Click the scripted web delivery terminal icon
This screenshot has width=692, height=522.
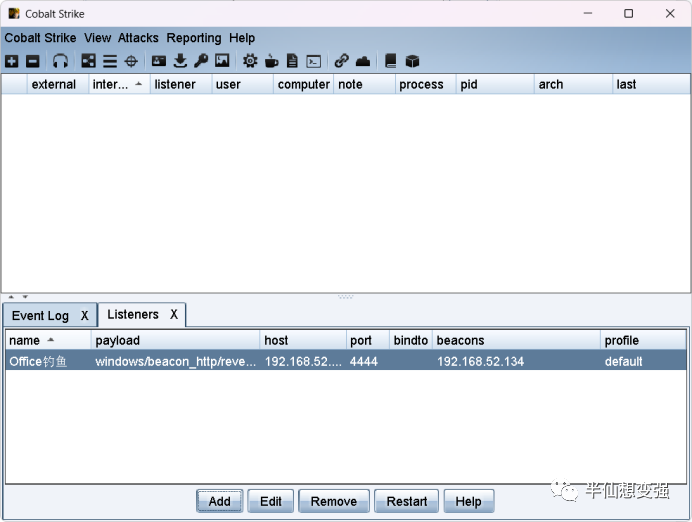[x=314, y=61]
